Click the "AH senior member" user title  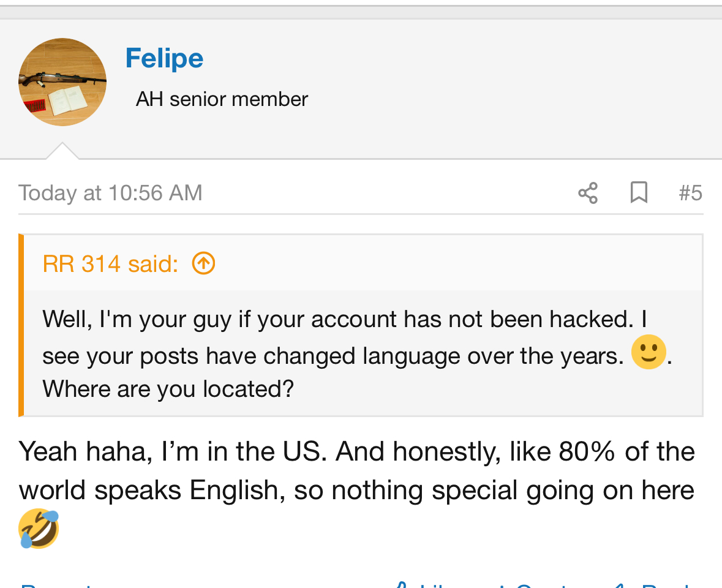(222, 99)
